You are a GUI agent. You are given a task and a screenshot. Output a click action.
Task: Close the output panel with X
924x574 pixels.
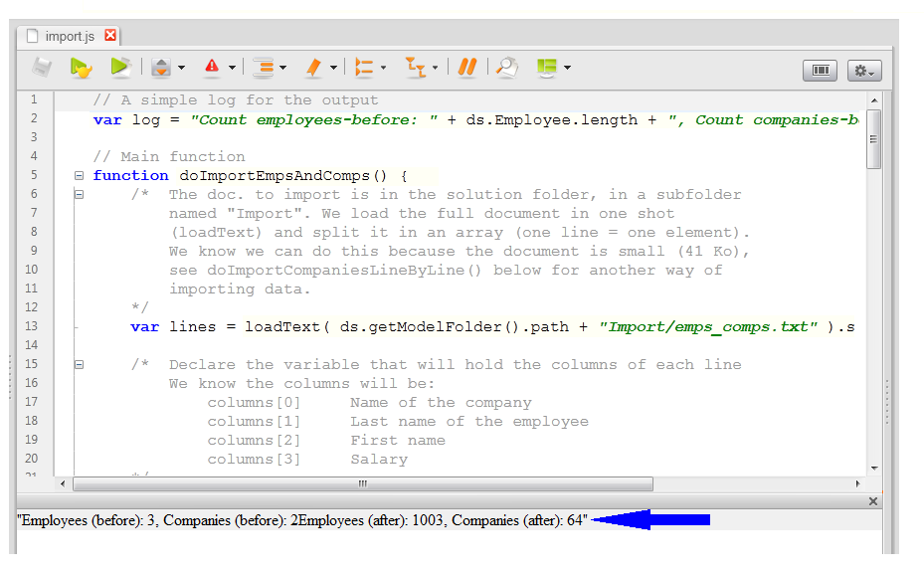(873, 501)
